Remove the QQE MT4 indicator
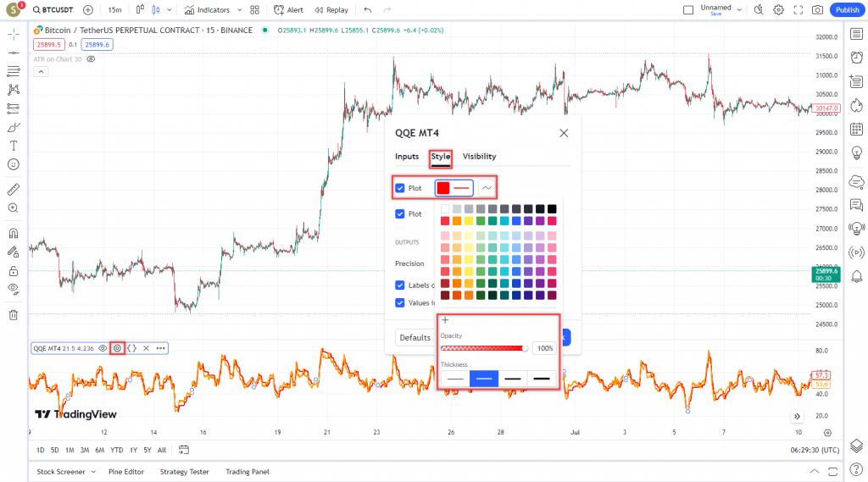 coord(146,348)
